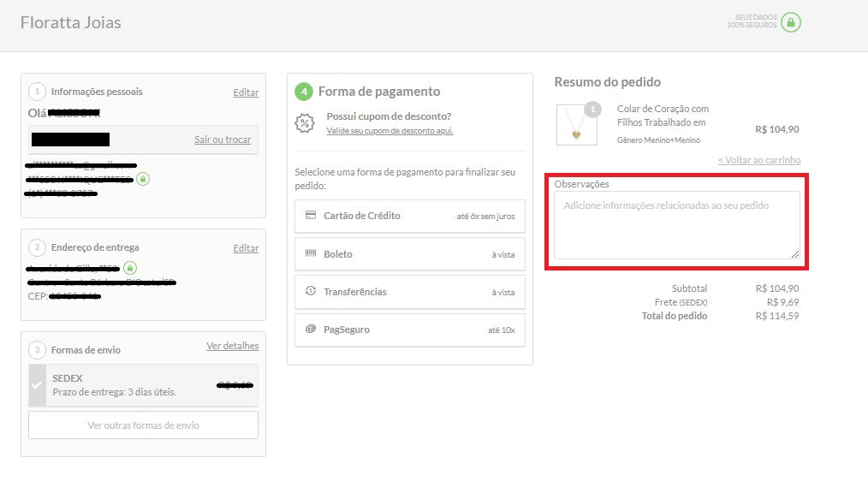Click the lock icon in Endereço de entrega

128,269
